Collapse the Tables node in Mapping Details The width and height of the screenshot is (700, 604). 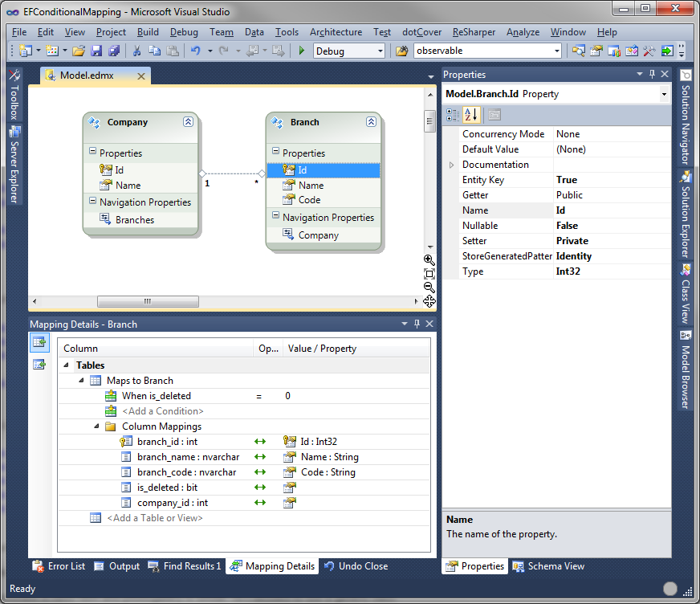click(66, 365)
